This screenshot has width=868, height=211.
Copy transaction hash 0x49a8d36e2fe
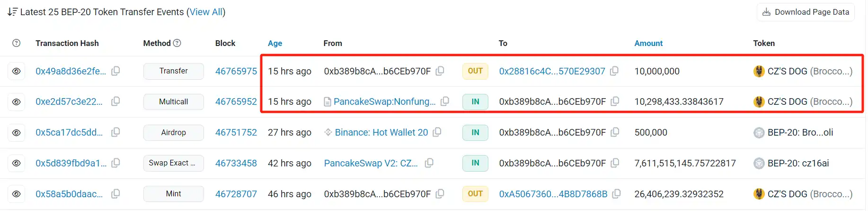(x=115, y=71)
